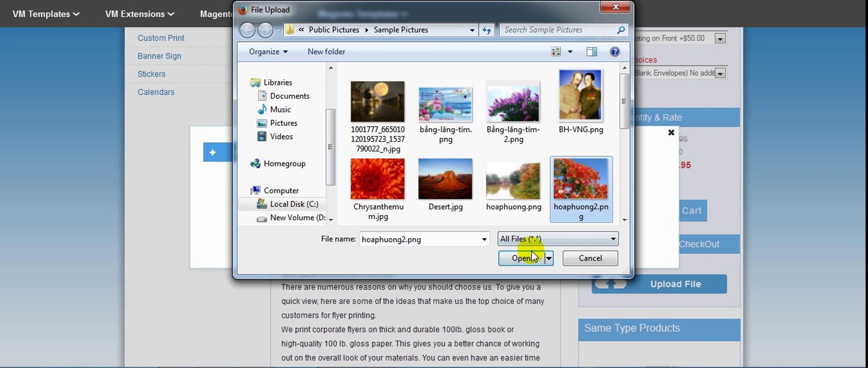Click file list scroll down arrow
The image size is (868, 368).
(624, 220)
